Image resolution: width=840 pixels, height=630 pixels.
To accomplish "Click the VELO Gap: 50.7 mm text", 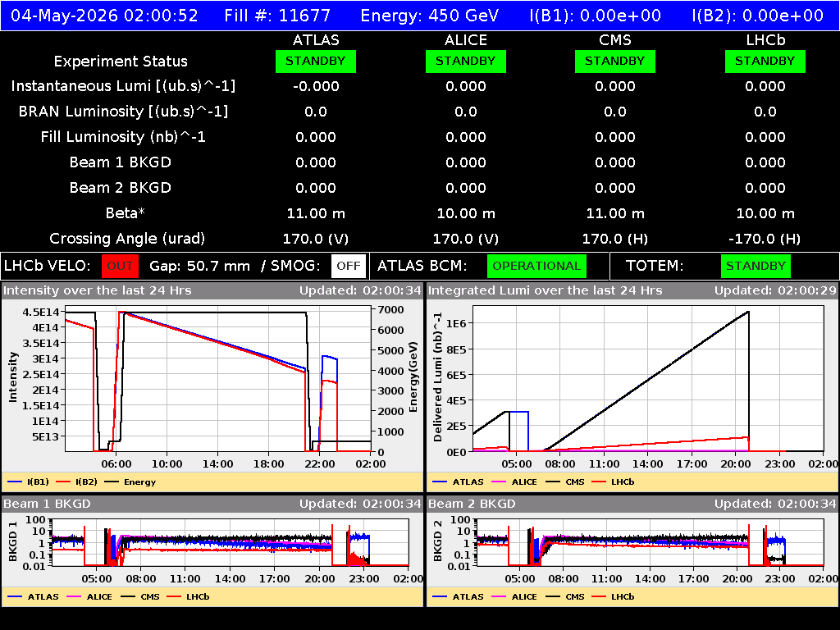I will tap(199, 266).
